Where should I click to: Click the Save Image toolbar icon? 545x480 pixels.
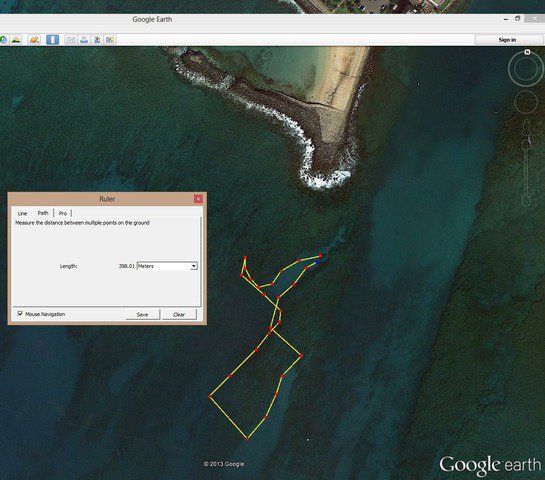[x=97, y=40]
